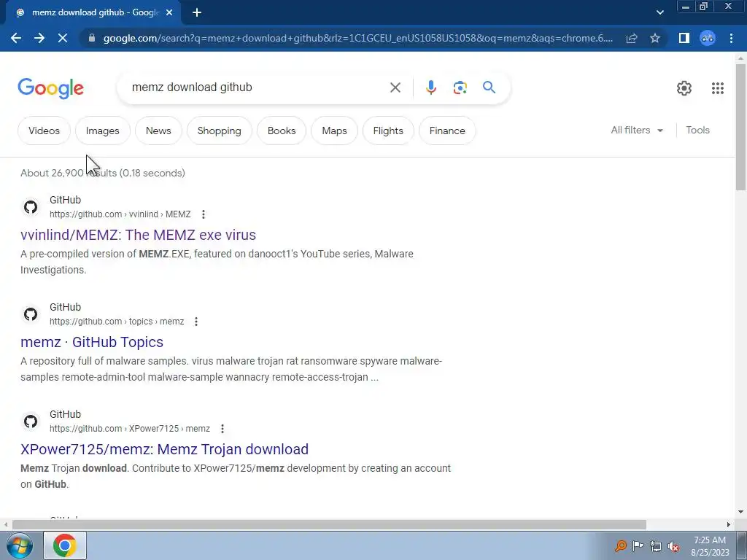Expand the All filters dropdown
Screen dimensions: 747x560
coord(637,130)
